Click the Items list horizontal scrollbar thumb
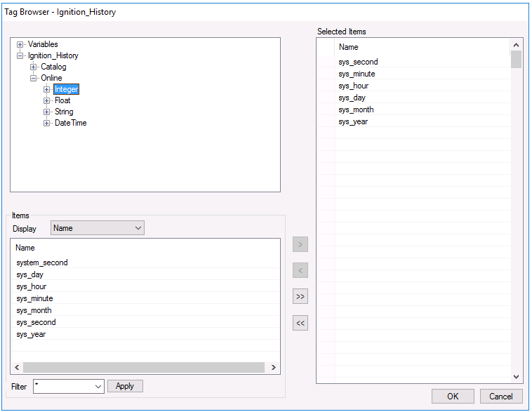The height and width of the screenshot is (412, 532). click(144, 367)
